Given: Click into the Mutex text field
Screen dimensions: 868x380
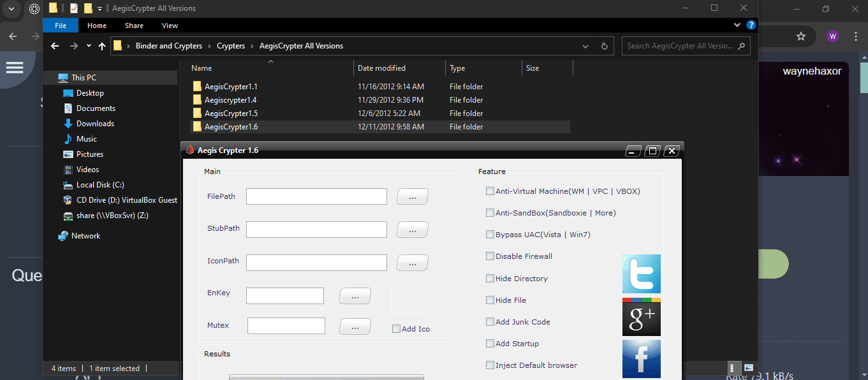Looking at the screenshot, I should (286, 326).
